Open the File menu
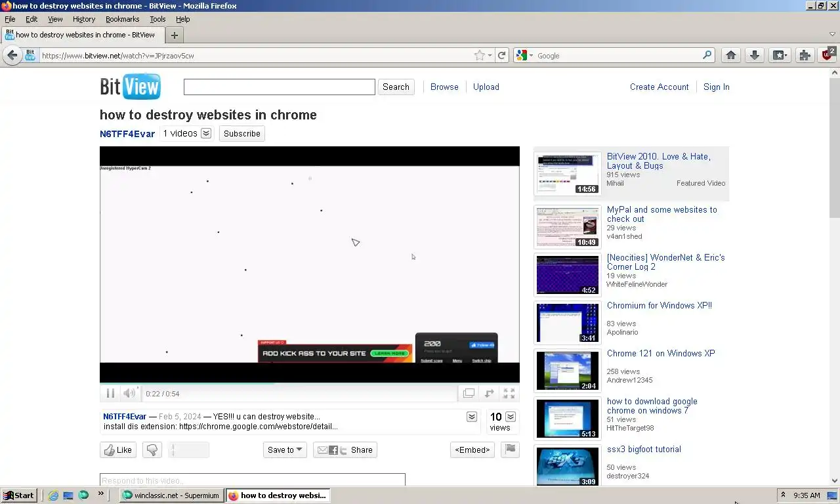 [x=10, y=19]
